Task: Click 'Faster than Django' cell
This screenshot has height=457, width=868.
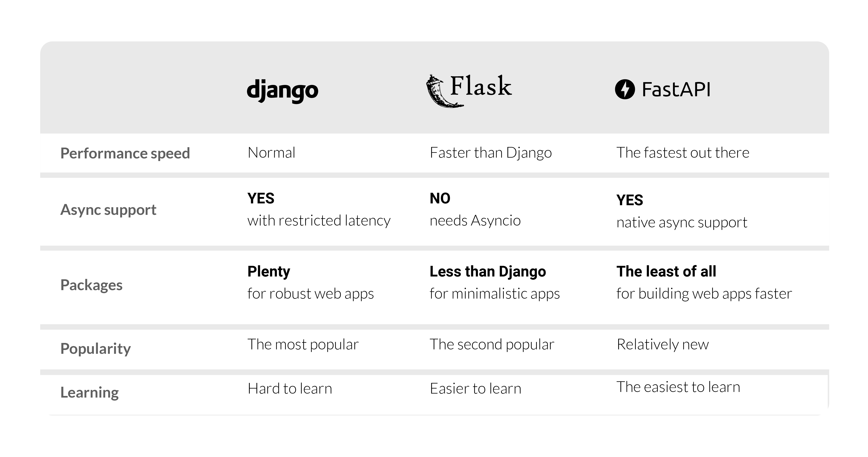Action: coord(491,153)
